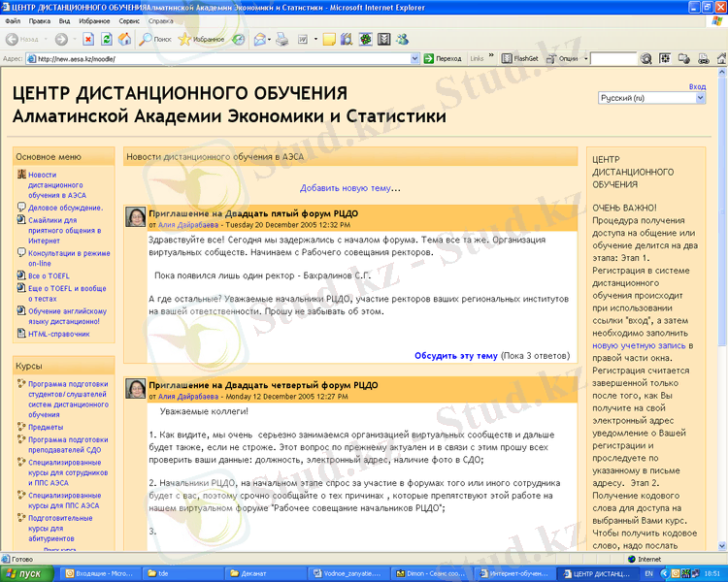Switch to the Vodnoe_zanyatie taskbar document
Screen dimensions: 728x582
(347, 573)
